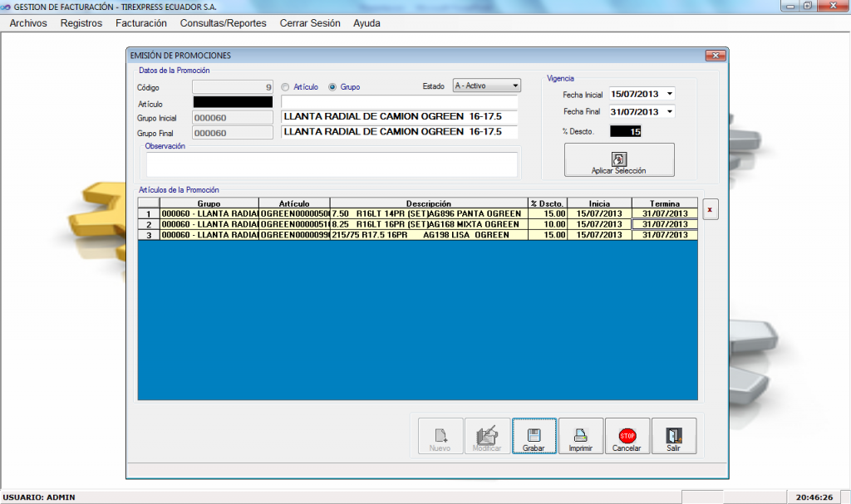
Task: Click the Grabar save icon button
Action: tap(534, 436)
